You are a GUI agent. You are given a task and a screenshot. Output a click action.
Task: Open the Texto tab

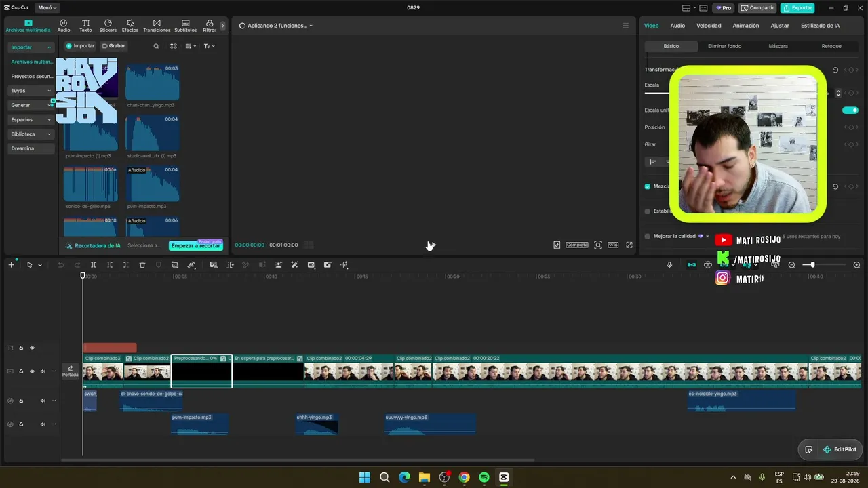pos(85,26)
